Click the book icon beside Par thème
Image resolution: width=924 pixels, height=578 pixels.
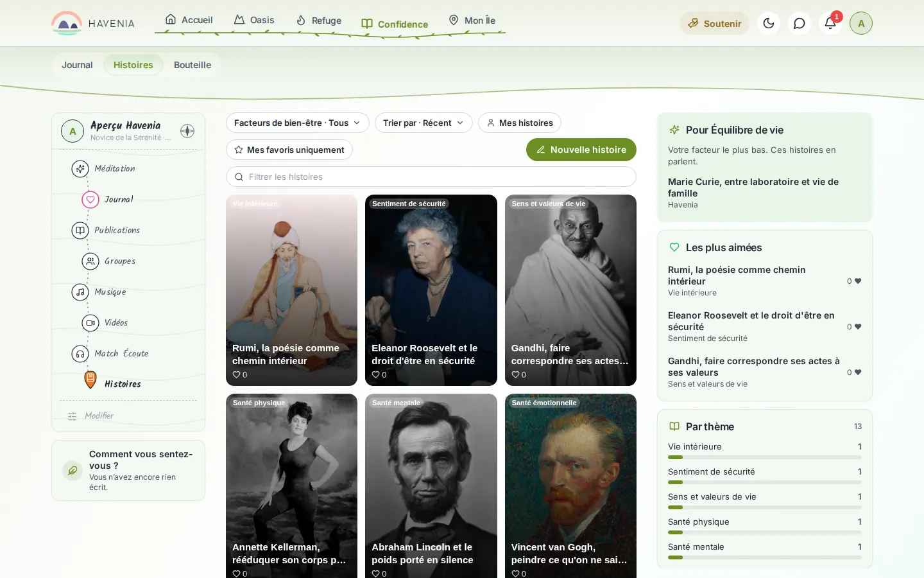pos(674,426)
